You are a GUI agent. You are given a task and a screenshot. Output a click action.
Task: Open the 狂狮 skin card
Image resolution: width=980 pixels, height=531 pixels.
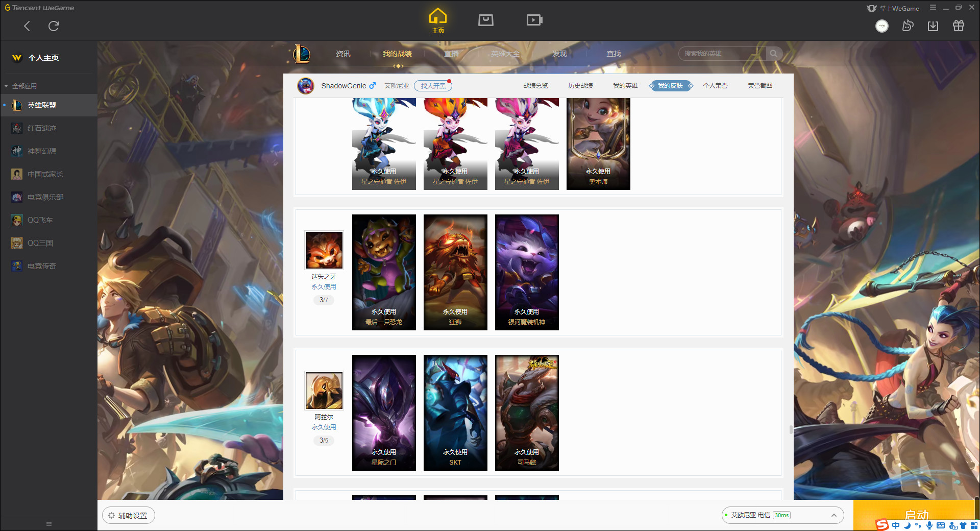455,272
